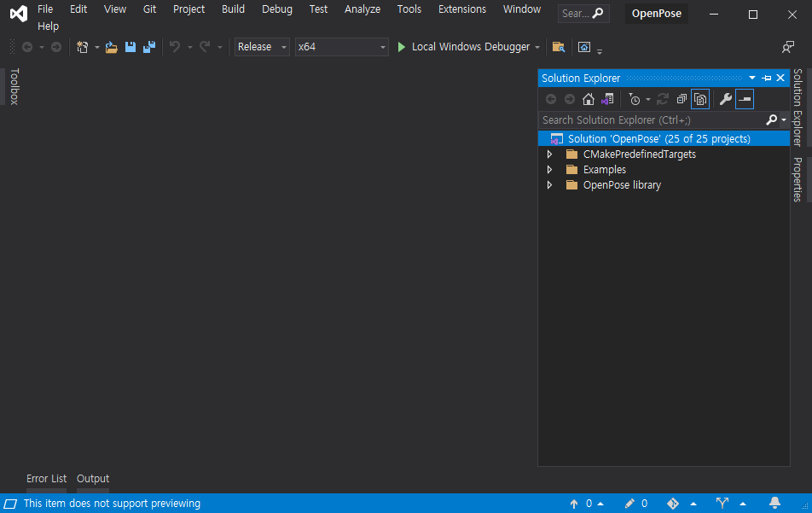
Task: Open the Solution Explorer search options dropdown
Action: pyautogui.click(x=784, y=120)
